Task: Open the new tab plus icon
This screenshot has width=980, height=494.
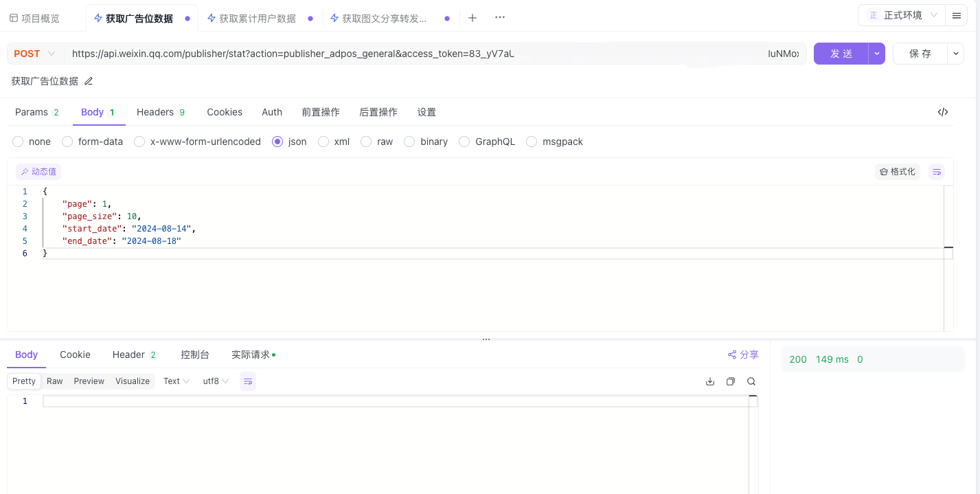Action: tap(472, 18)
